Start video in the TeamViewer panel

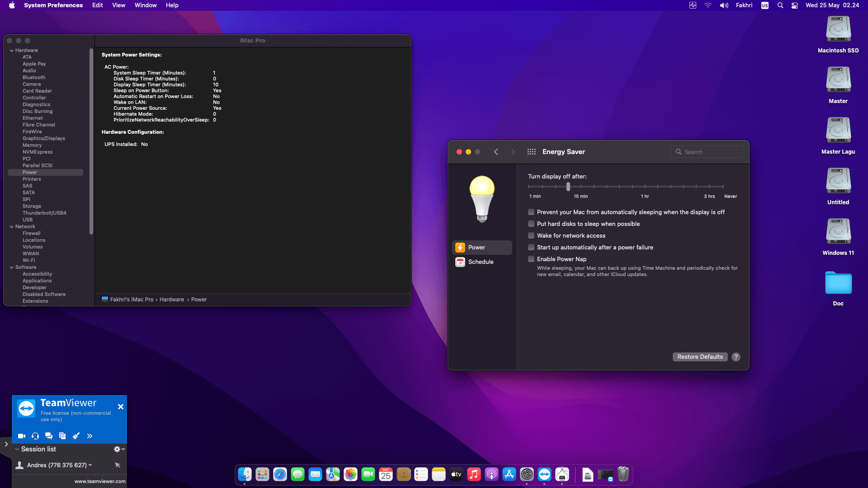[x=21, y=436]
